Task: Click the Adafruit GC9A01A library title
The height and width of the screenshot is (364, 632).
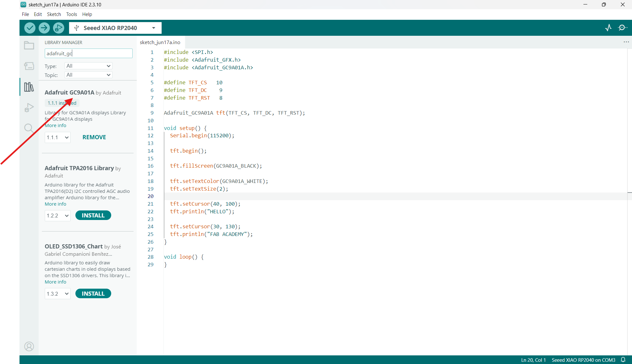Action: coord(70,93)
